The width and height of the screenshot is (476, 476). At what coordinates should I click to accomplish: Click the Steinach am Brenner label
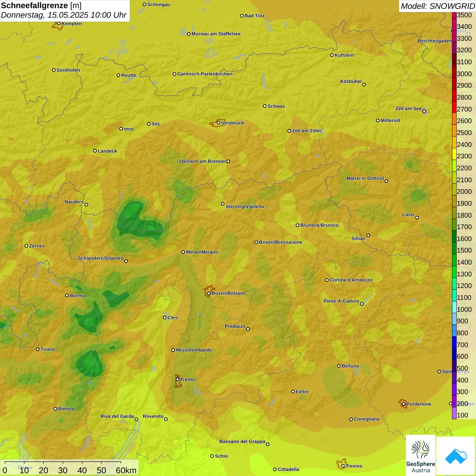coord(202,161)
